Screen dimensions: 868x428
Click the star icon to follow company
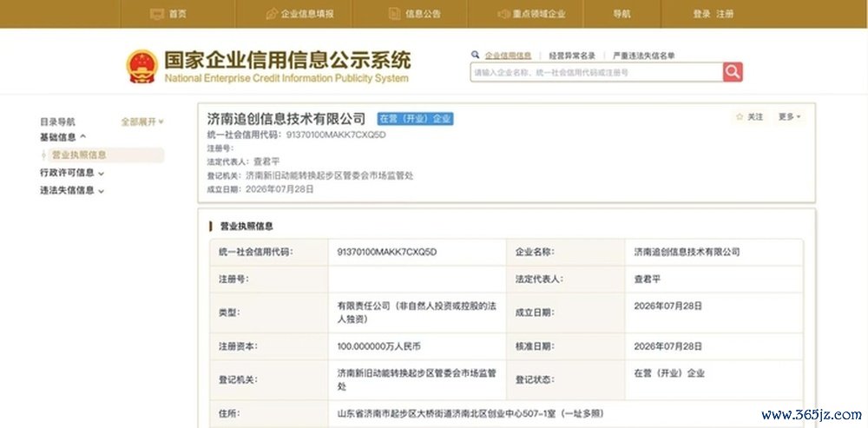tap(740, 117)
